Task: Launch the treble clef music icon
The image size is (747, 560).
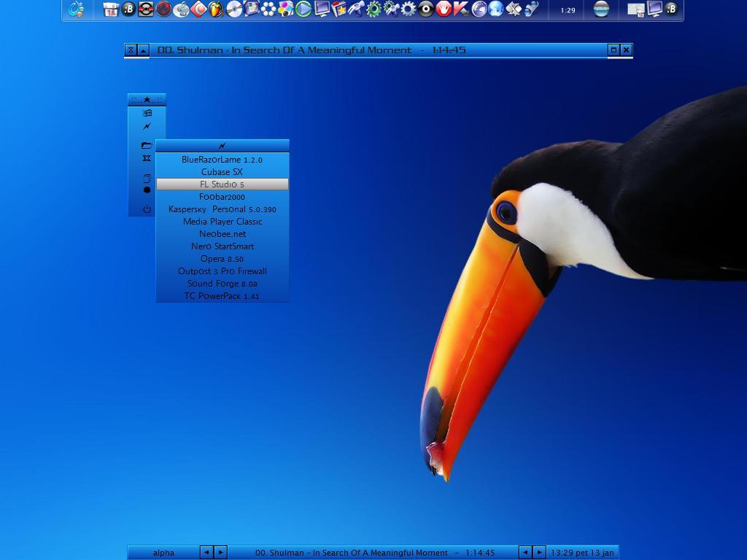Action: pos(181,9)
